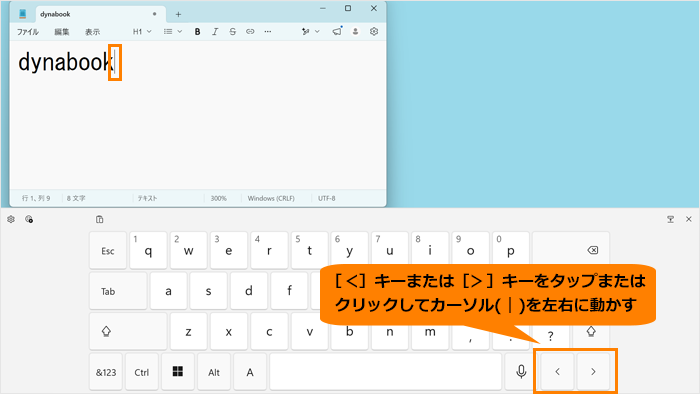
Task: Tap the left arrow key
Action: pos(557,372)
